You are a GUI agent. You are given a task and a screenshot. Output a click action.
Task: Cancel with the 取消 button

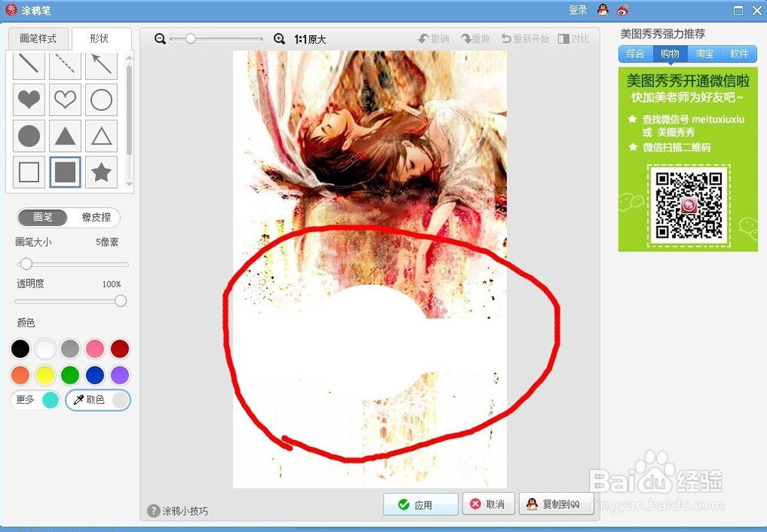coord(488,504)
